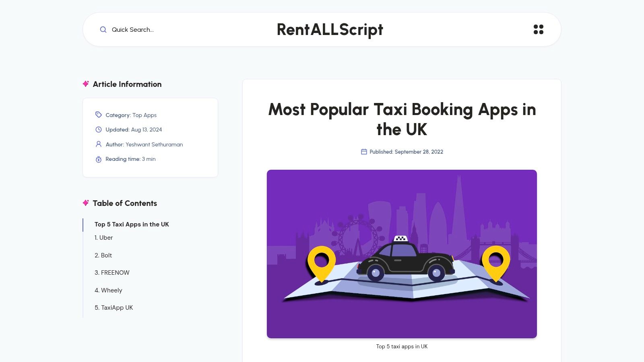Click the reading time stopwatch icon
Viewport: 644px width, 362px height.
[x=99, y=159]
